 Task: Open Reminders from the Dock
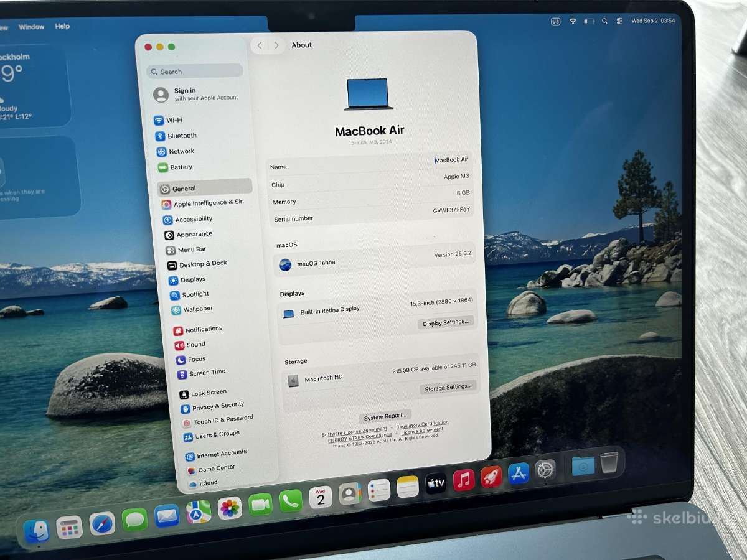click(379, 490)
